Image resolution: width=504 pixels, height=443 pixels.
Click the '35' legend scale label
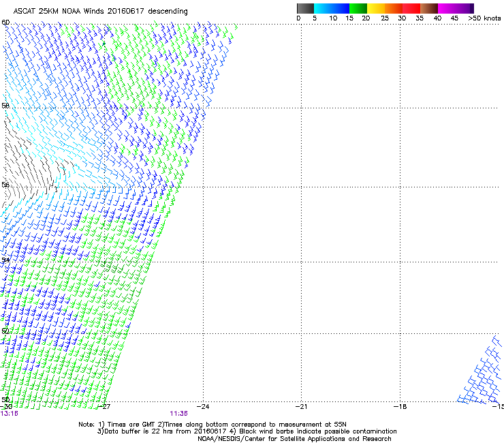(420, 18)
